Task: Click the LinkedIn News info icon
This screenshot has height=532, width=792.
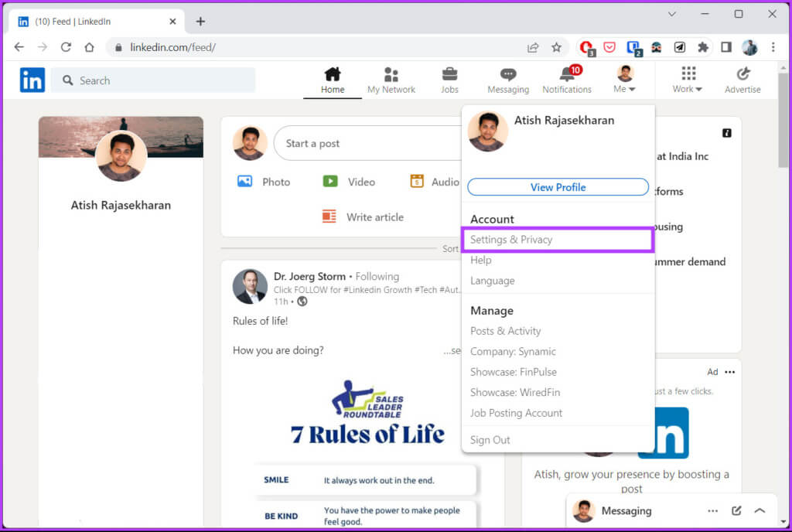Action: tap(727, 133)
